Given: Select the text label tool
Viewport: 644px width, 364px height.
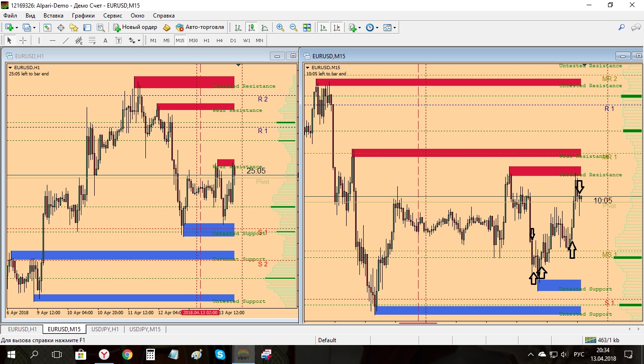Looking at the screenshot, I should (x=118, y=40).
